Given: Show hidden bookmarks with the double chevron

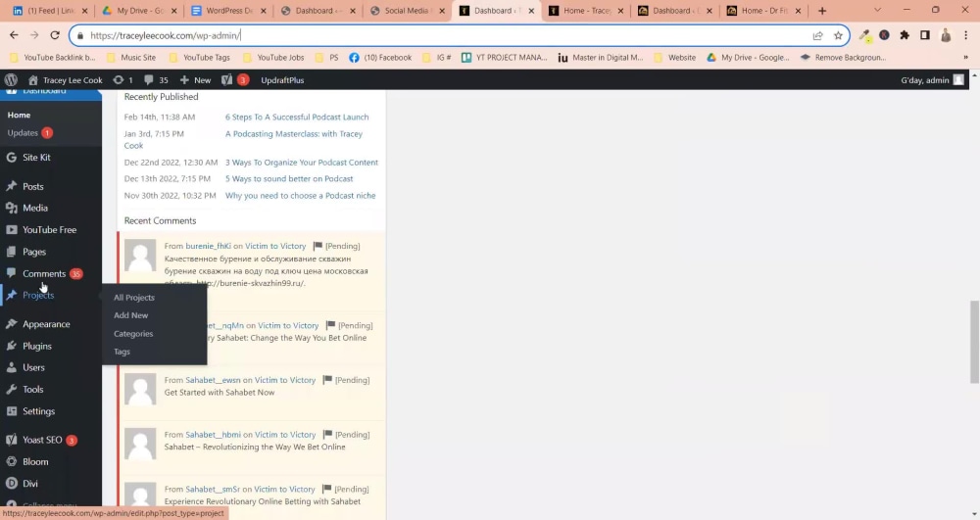Looking at the screenshot, I should click(965, 58).
